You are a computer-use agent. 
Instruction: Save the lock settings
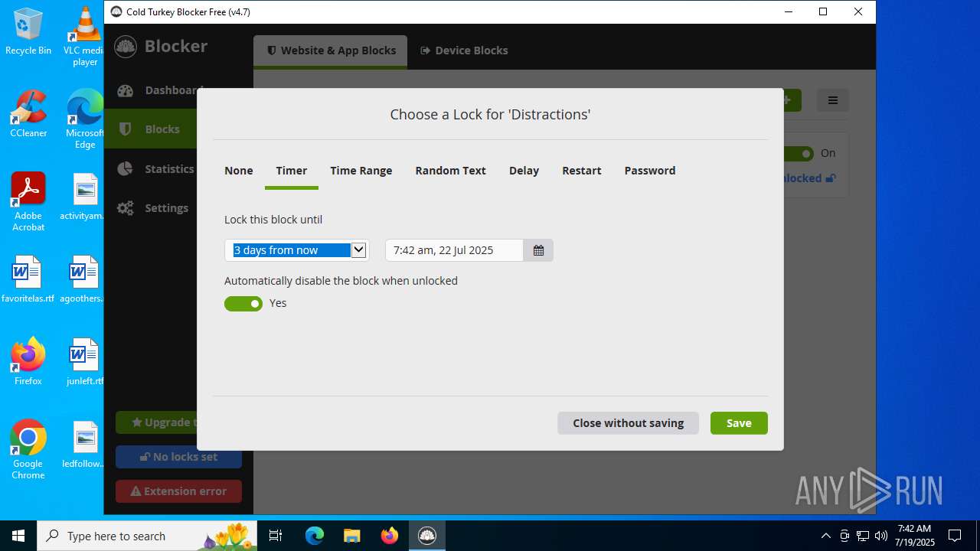point(739,423)
